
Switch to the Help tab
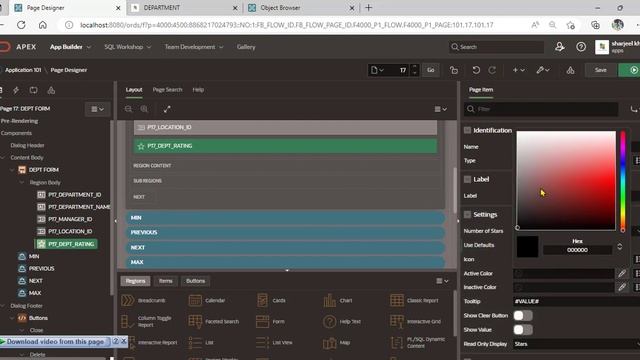click(198, 90)
